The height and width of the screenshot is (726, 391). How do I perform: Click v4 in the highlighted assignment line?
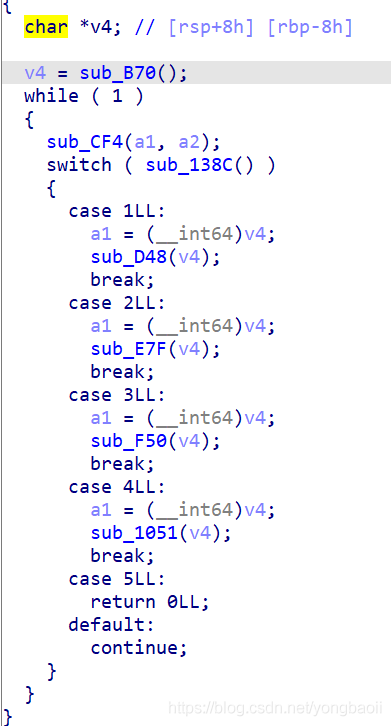(x=35, y=74)
